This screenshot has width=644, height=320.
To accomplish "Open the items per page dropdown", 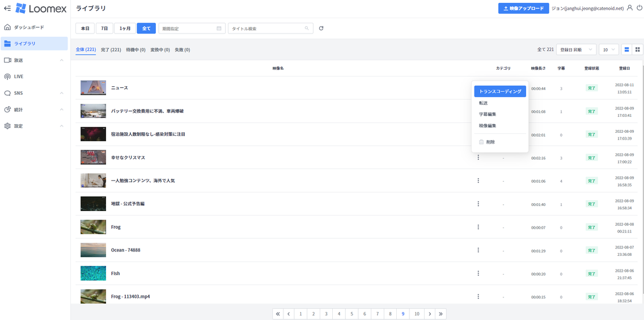I will click(x=609, y=50).
